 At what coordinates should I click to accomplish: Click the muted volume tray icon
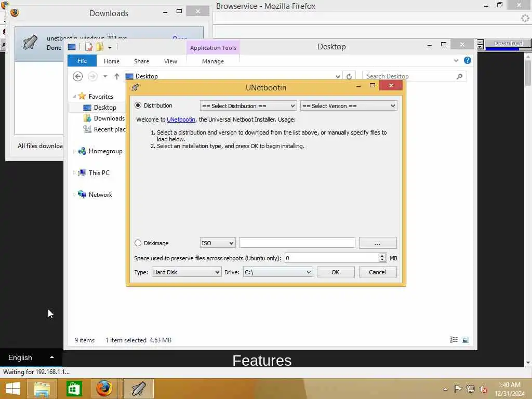[483, 389]
